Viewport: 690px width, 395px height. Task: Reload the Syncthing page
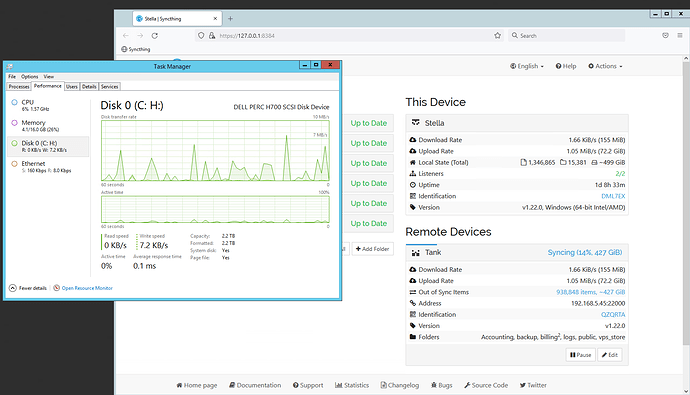(154, 36)
